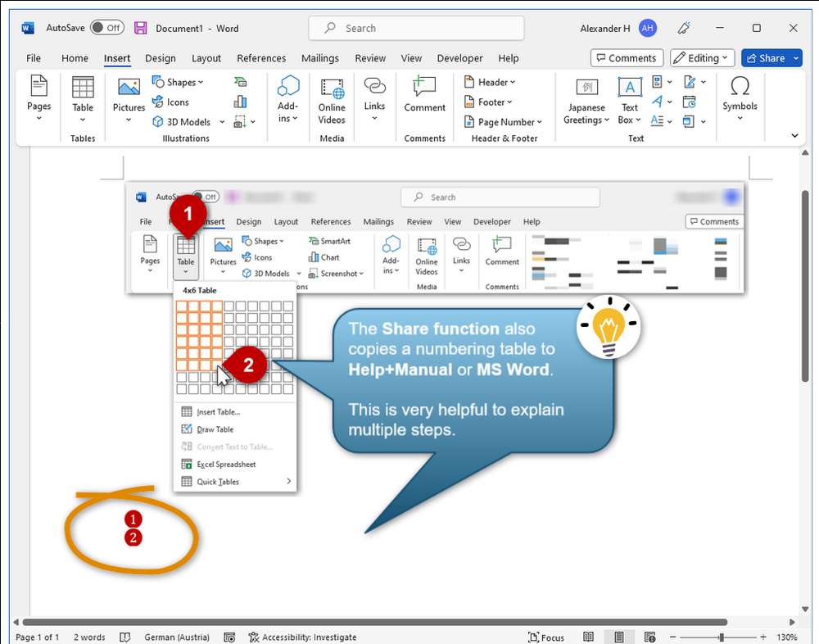Open the Pages gallery in the ribbon
The image size is (819, 644).
point(38,98)
